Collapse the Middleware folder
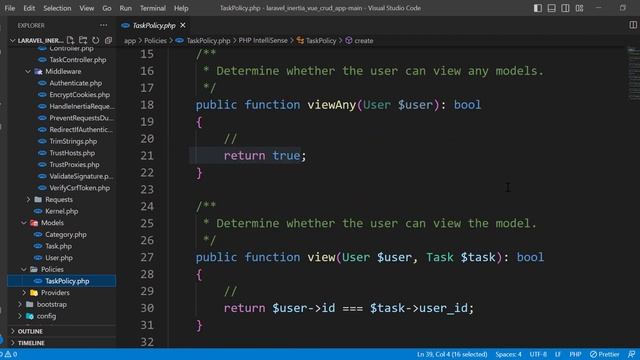640x360 pixels. point(28,71)
